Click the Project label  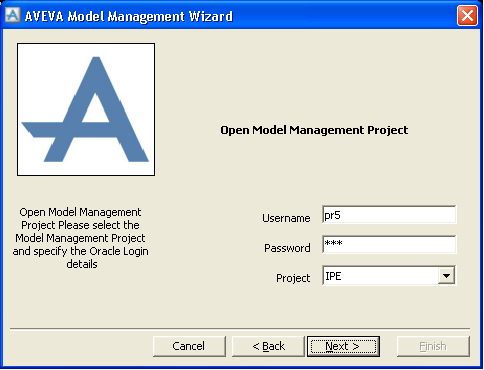[x=293, y=278]
